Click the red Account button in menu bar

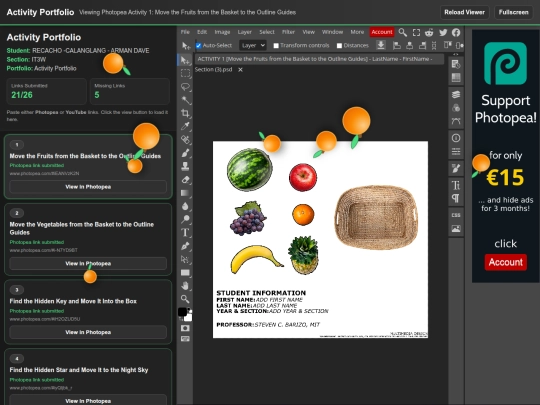[x=382, y=32]
